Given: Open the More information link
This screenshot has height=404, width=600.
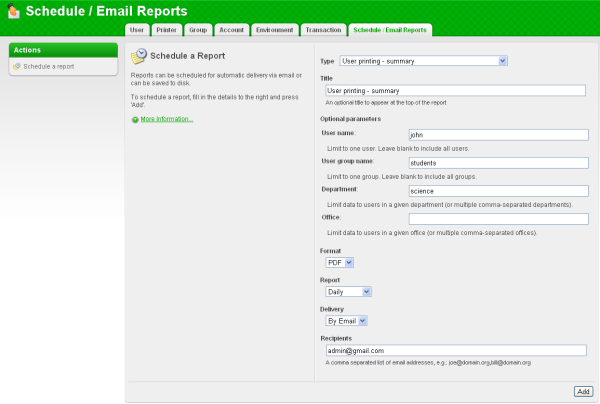Looking at the screenshot, I should 166,119.
